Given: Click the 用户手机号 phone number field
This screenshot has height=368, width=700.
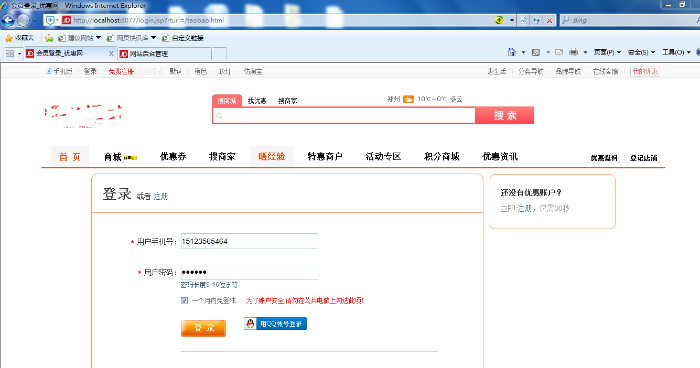Looking at the screenshot, I should coord(250,241).
